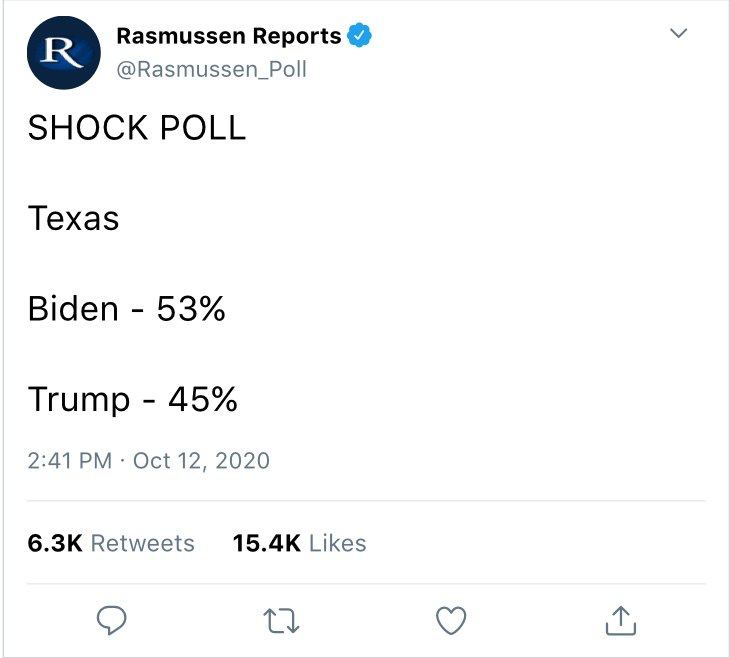Reply to the Rasmussen Reports tweet
The image size is (730, 658).
coord(112,620)
